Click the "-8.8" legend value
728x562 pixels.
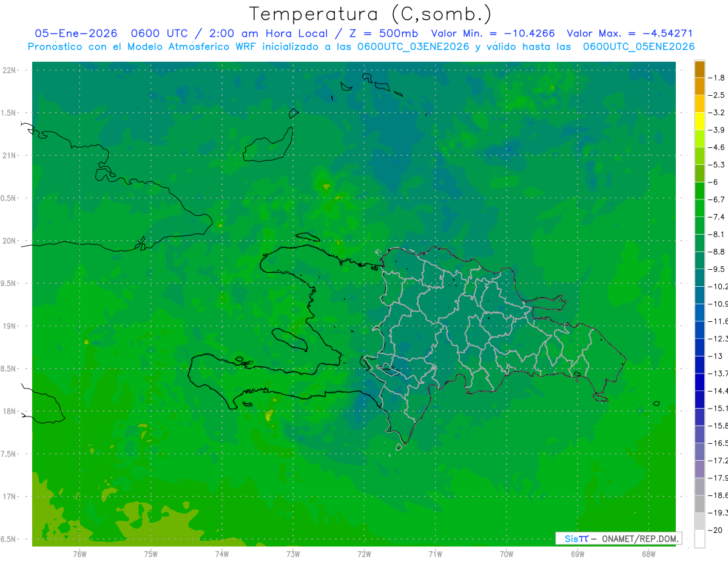click(x=717, y=252)
